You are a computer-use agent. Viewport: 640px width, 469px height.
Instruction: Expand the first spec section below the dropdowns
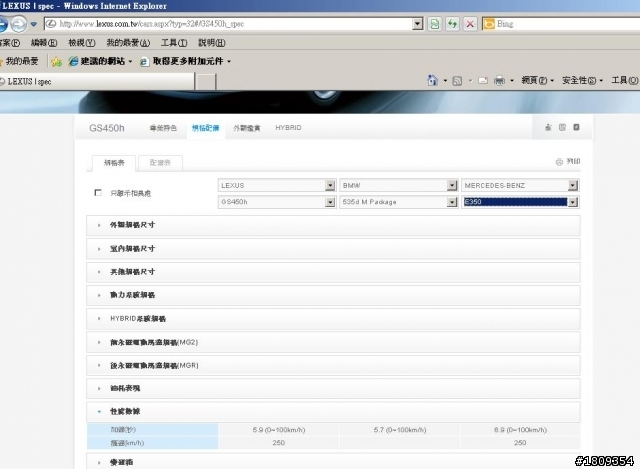coord(333,225)
